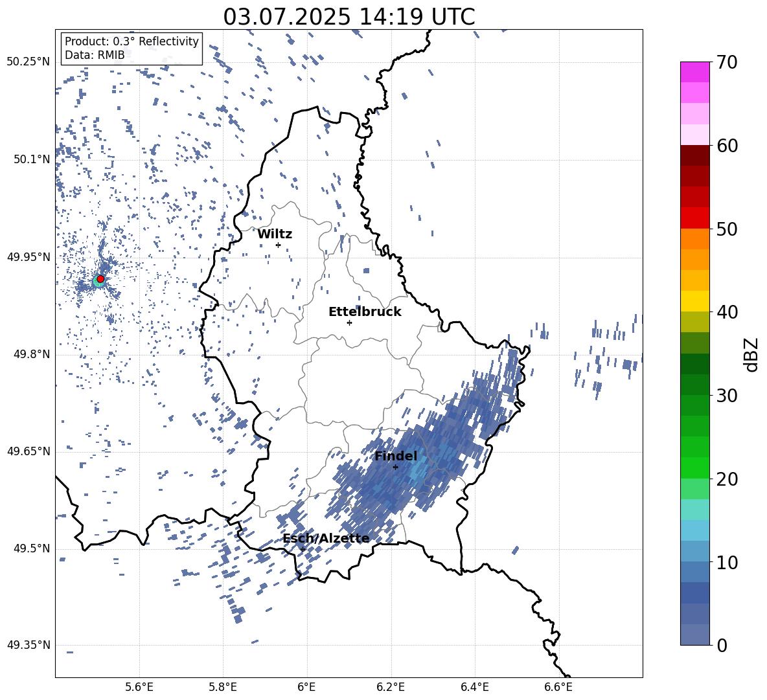This screenshot has height=700, width=767.
Task: Click the 6.6°E longitude label
Action: [x=558, y=687]
